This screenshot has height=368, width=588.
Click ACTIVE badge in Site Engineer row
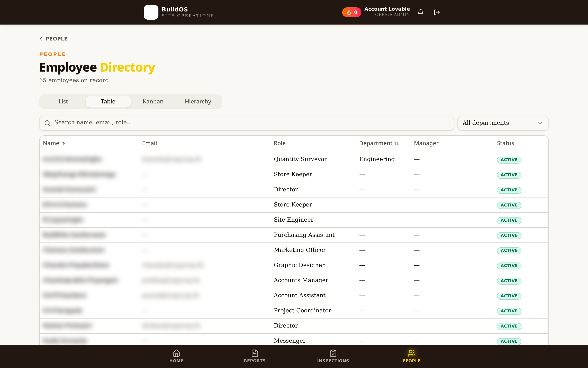(x=509, y=220)
